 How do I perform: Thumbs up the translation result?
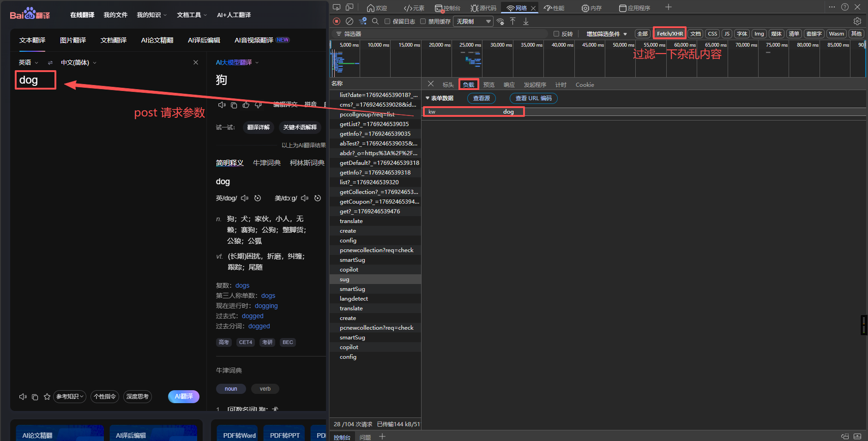click(x=246, y=105)
